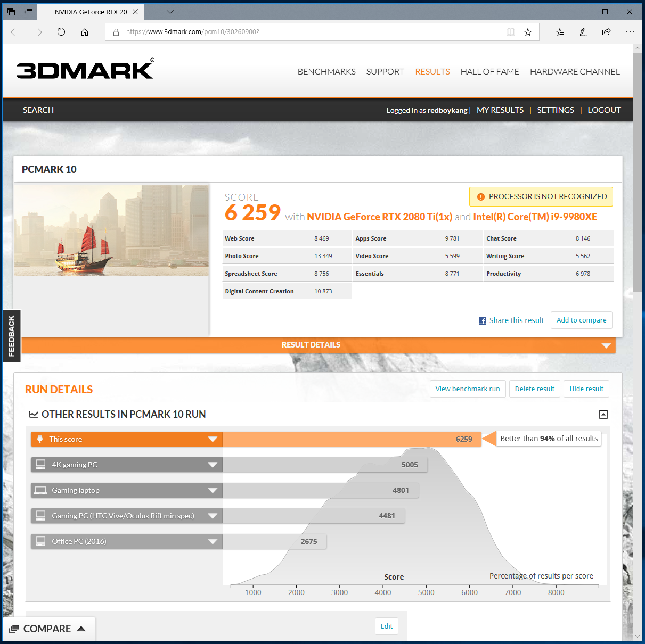Screen dimensions: 645x644
Task: Click Logout link
Action: [x=604, y=110]
